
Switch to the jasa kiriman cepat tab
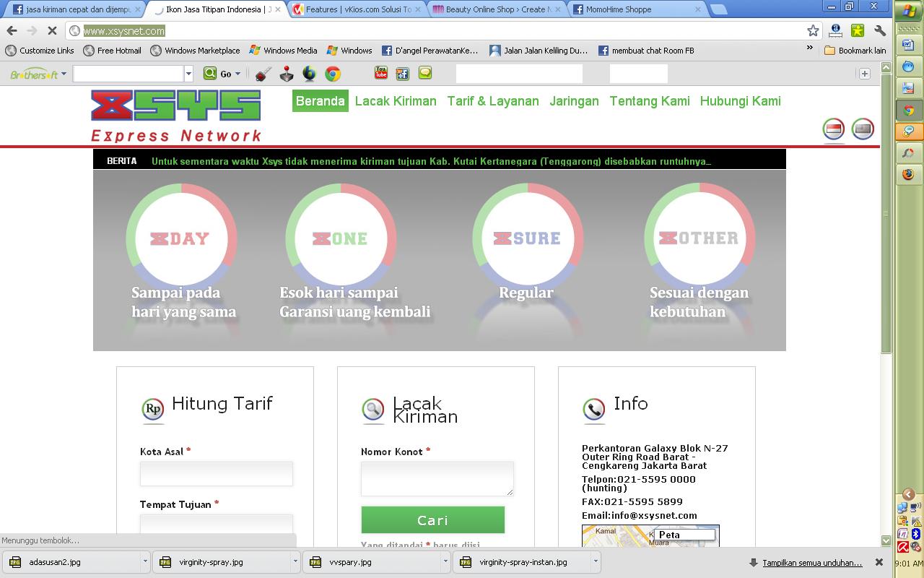coord(77,9)
